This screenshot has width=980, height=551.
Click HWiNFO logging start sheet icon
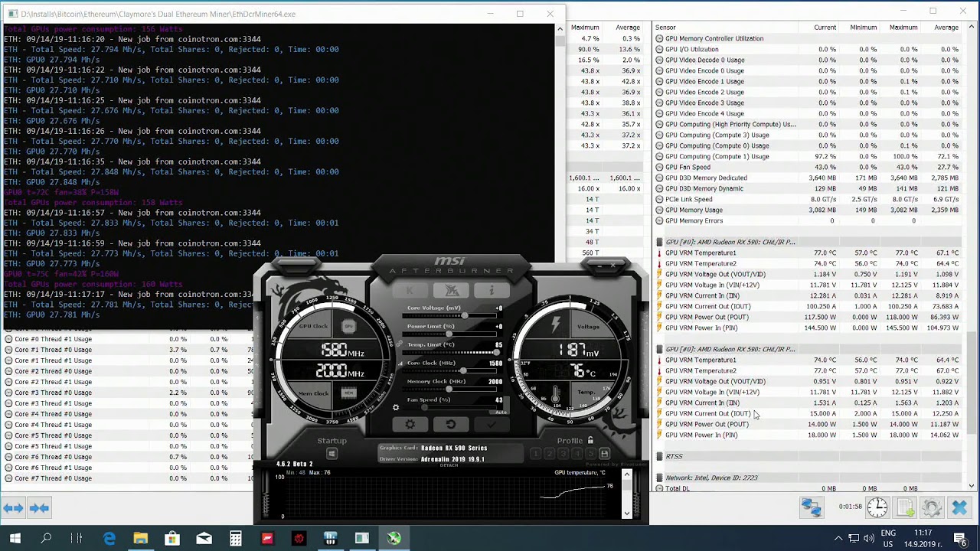906,507
